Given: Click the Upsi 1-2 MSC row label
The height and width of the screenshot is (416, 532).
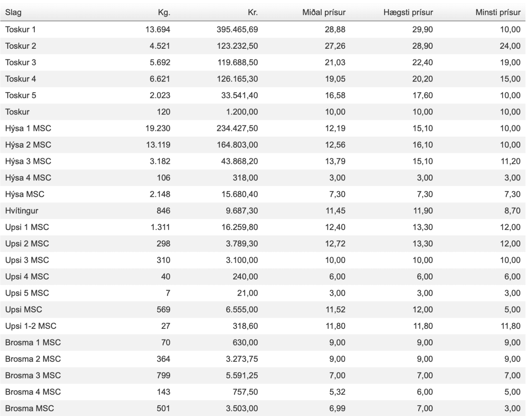Looking at the screenshot, I should click(31, 326).
